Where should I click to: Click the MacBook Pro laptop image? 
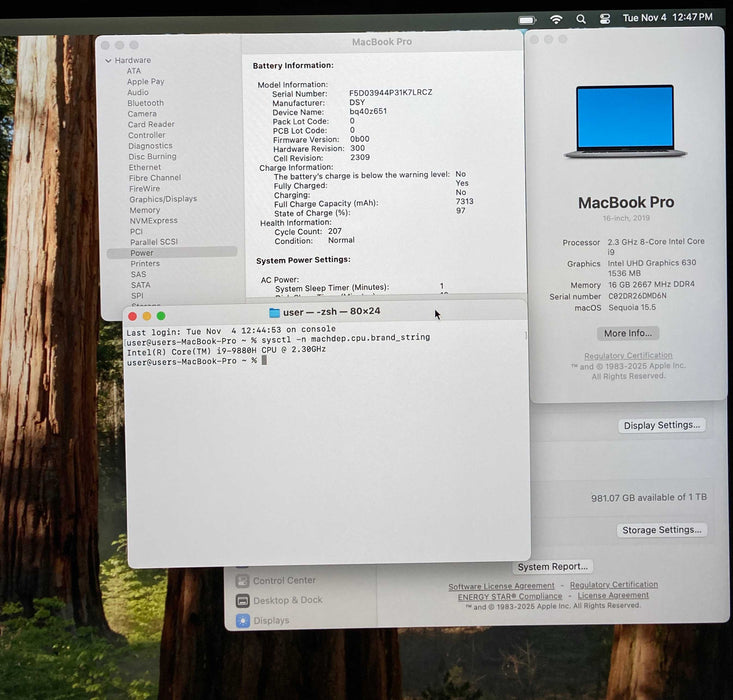click(625, 122)
